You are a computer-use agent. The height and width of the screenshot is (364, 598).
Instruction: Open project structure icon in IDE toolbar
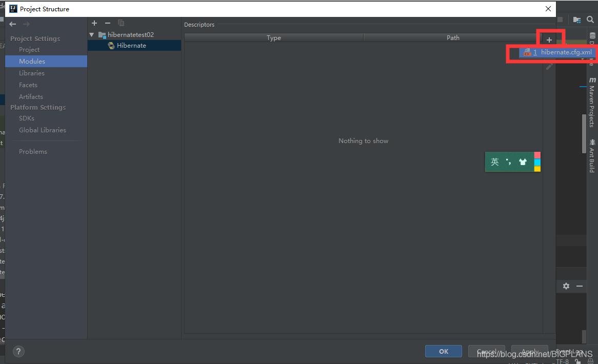tap(576, 19)
